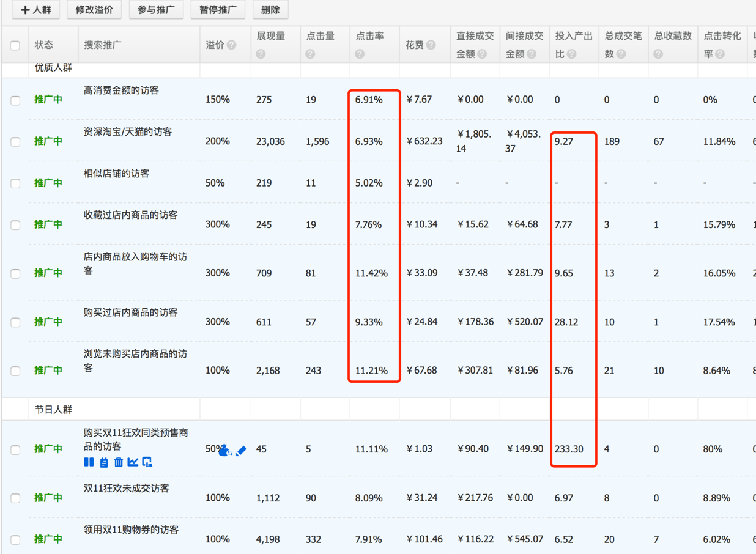Click the 删除 button in the toolbar
756x554 pixels.
[x=270, y=10]
